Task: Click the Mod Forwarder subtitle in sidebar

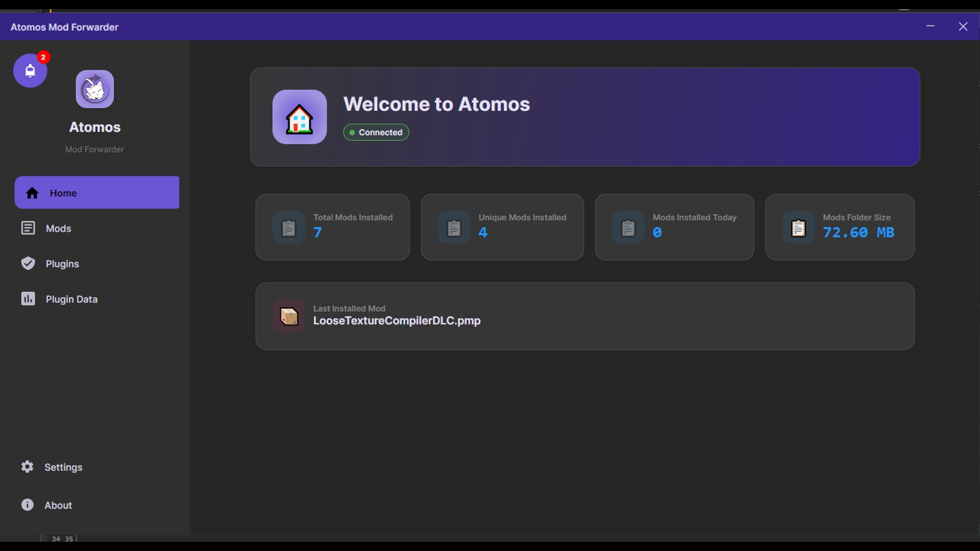Action: click(x=94, y=149)
